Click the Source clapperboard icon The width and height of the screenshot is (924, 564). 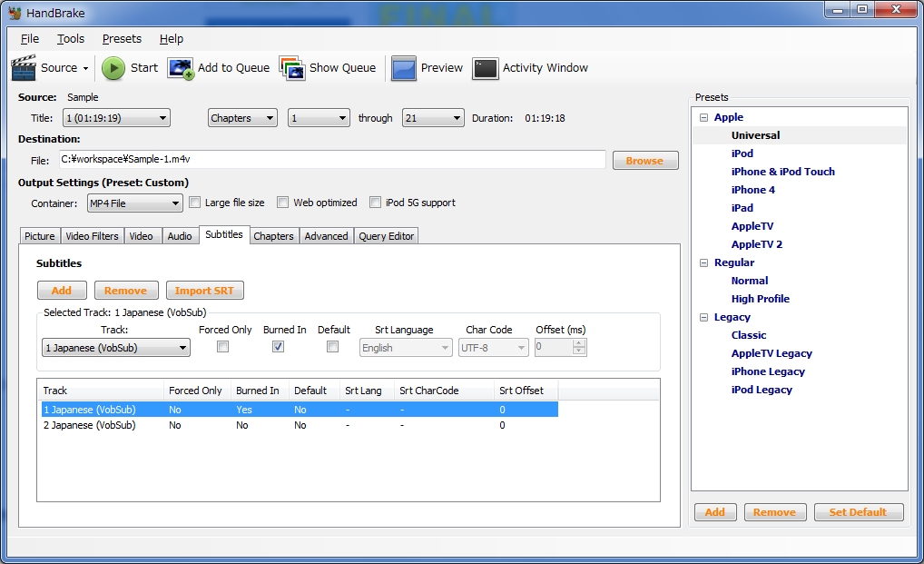point(24,68)
